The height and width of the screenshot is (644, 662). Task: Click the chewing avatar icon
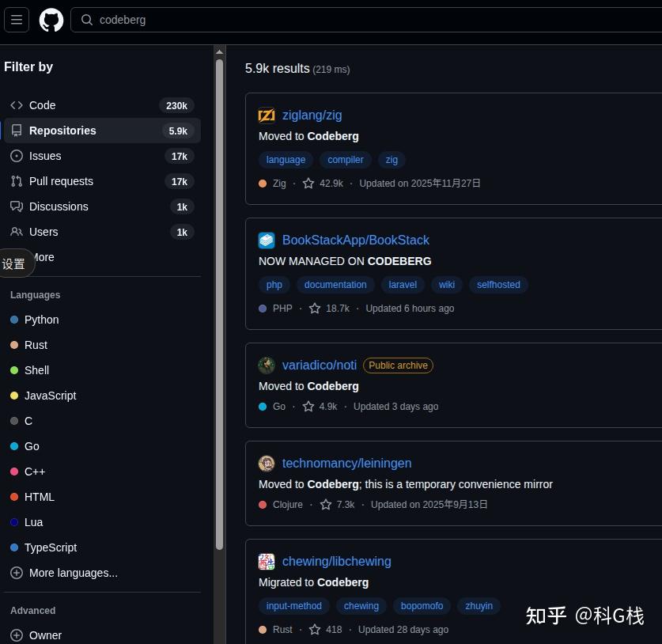(x=267, y=561)
